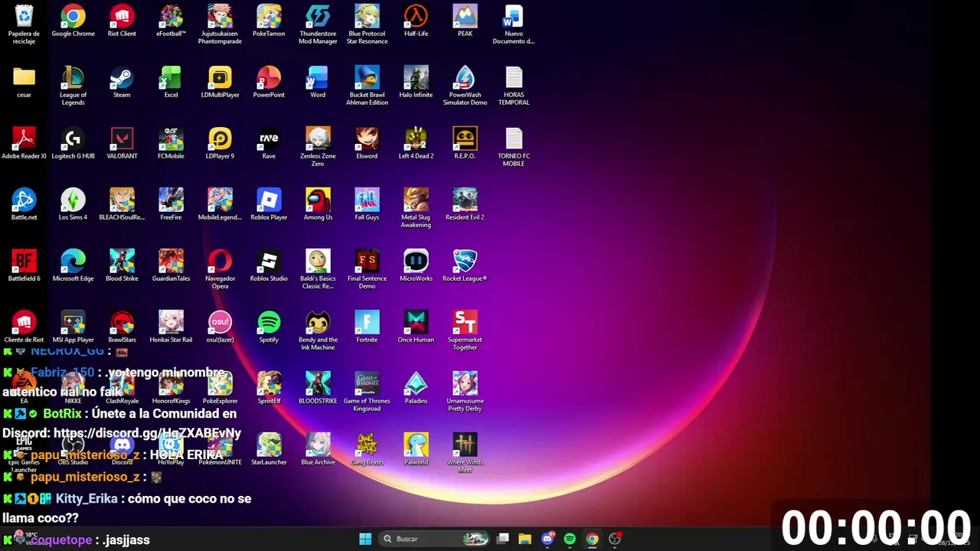Select the FCMobile desktop shortcut
980x551 pixels.
pyautogui.click(x=171, y=144)
